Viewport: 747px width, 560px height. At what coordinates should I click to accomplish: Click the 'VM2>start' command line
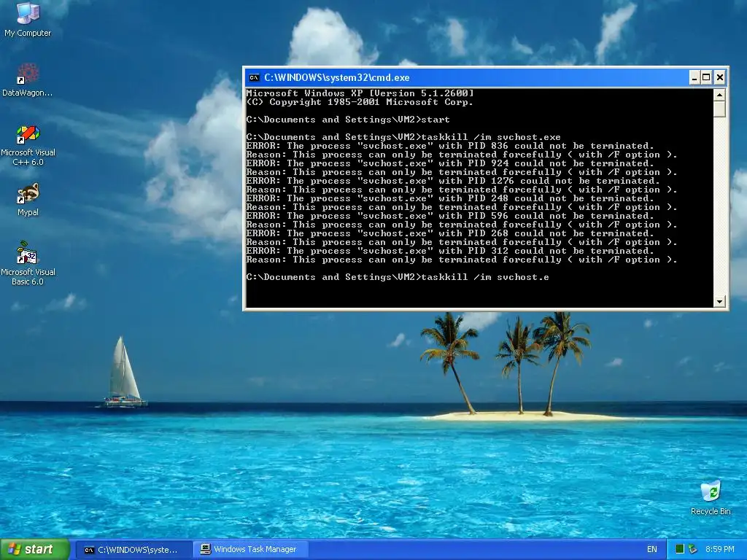(x=348, y=120)
